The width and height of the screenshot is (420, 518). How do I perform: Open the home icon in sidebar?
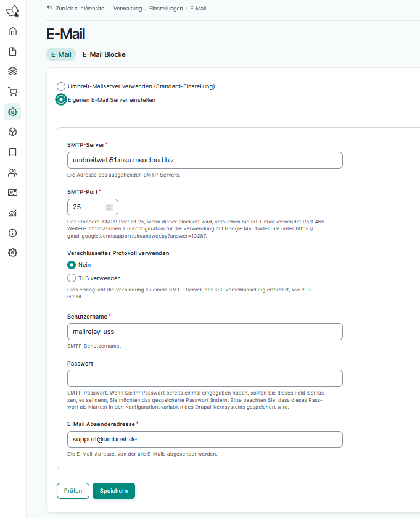(x=12, y=31)
